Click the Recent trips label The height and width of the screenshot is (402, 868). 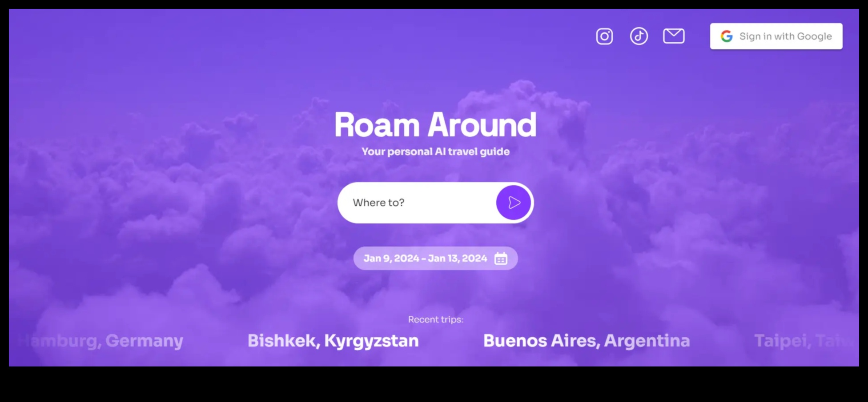pyautogui.click(x=435, y=319)
